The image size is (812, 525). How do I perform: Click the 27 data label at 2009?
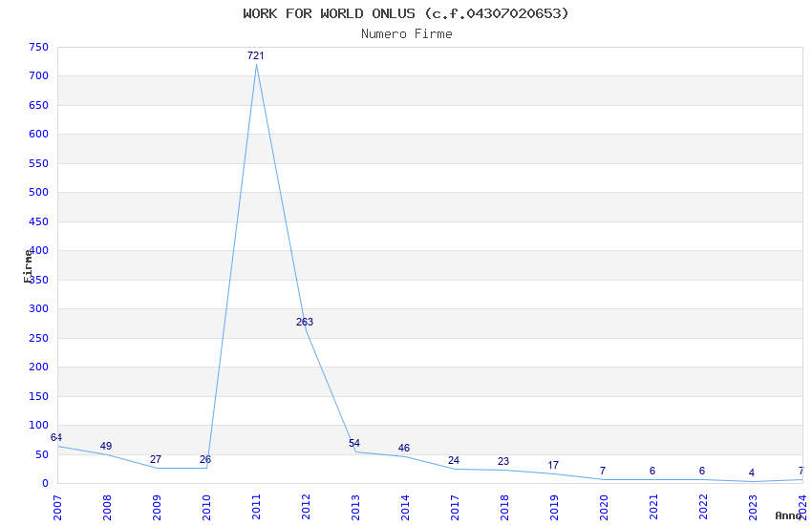pyautogui.click(x=156, y=459)
